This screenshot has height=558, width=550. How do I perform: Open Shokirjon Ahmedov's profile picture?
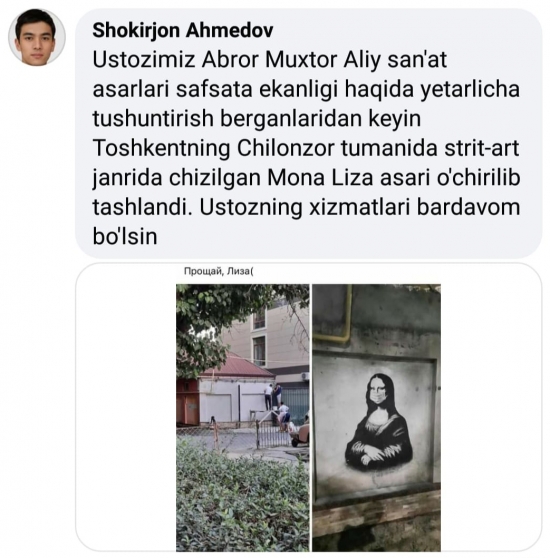[37, 37]
